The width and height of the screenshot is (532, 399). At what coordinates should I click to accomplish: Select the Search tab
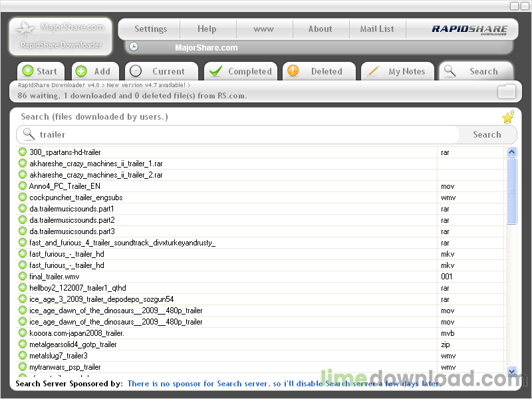click(476, 71)
